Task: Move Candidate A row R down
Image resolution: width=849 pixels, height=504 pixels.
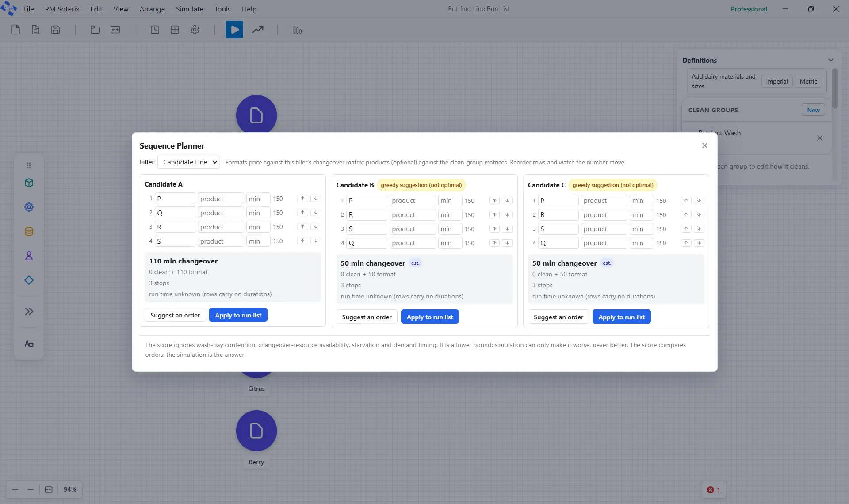Action: coord(316,227)
